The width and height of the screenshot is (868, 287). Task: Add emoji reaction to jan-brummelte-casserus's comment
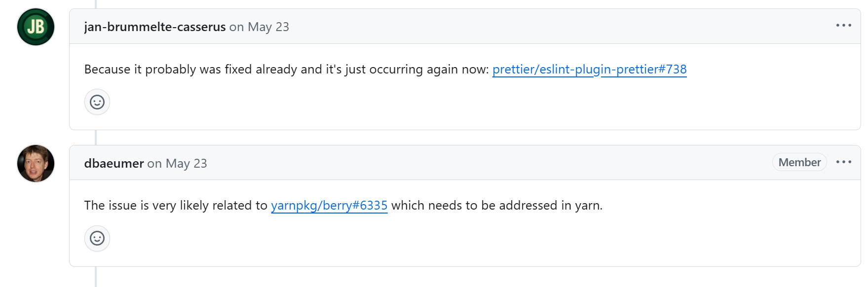tap(97, 102)
